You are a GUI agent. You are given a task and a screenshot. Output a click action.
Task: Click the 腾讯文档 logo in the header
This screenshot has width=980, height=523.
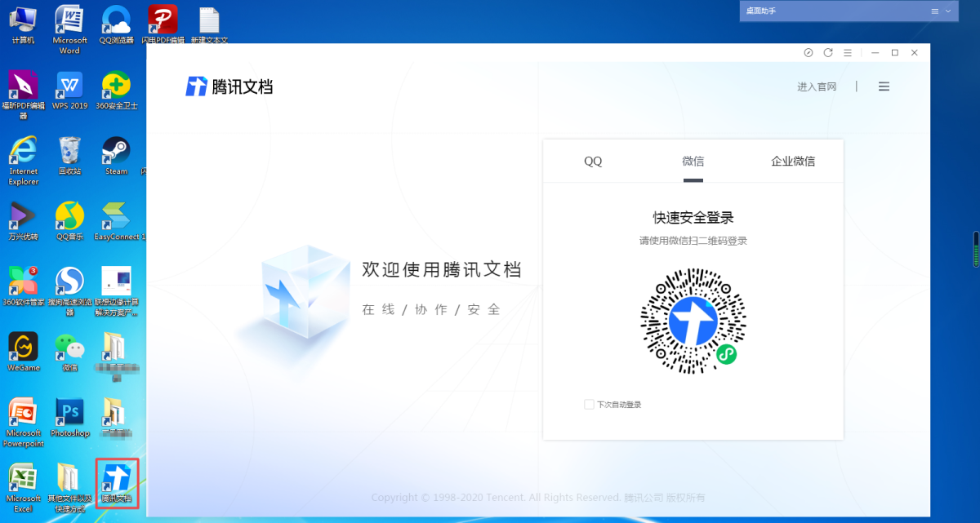tap(229, 86)
